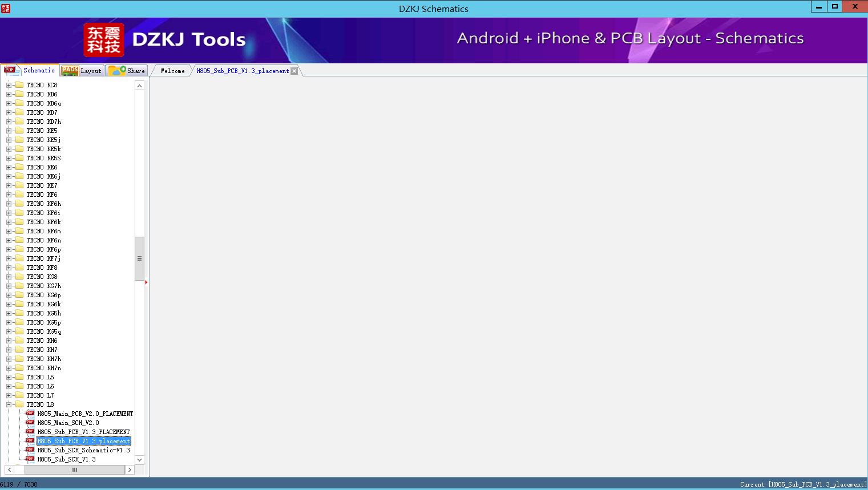
Task: Click the folder icon of TECNO KG6p
Action: [x=19, y=295]
